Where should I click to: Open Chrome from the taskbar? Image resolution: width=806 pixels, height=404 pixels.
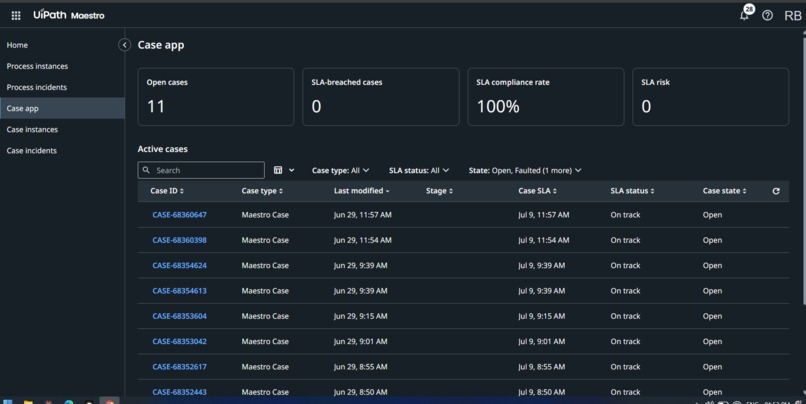click(x=109, y=401)
